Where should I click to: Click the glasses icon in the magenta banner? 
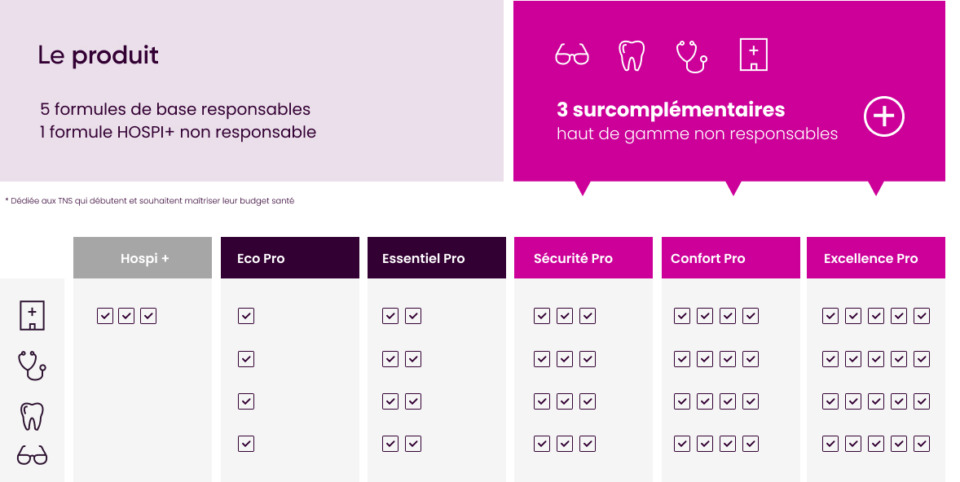point(572,55)
